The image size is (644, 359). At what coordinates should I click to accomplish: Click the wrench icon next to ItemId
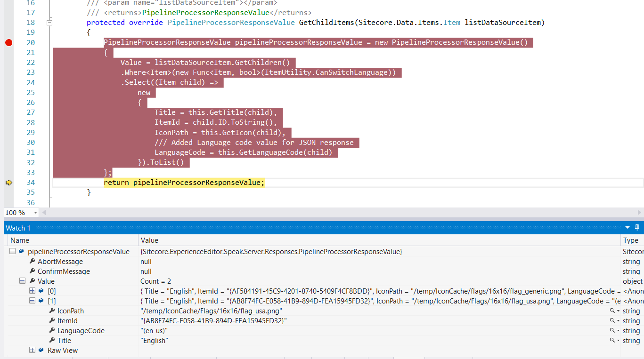(52, 321)
